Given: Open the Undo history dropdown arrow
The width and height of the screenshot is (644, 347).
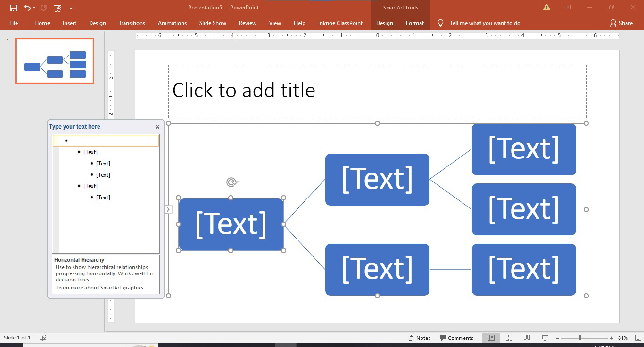Looking at the screenshot, I should point(34,8).
